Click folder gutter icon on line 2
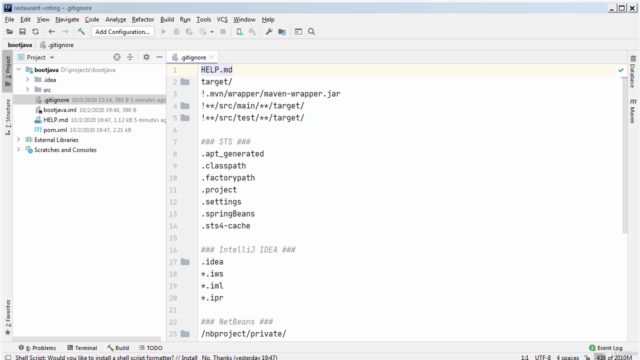The width and height of the screenshot is (640, 360). pyautogui.click(x=185, y=82)
